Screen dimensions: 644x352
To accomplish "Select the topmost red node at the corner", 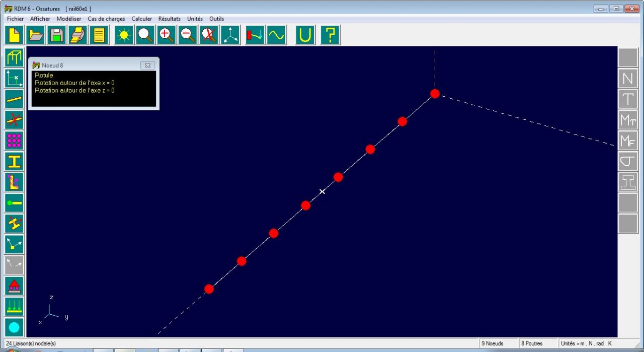I will click(x=435, y=94).
